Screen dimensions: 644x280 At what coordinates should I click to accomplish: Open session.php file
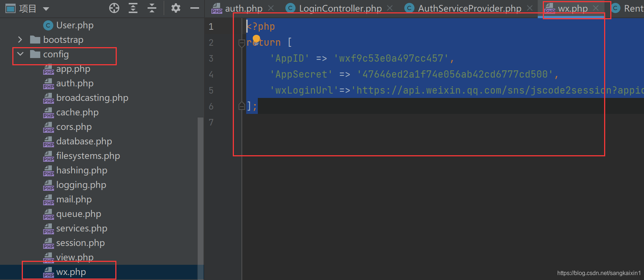[x=80, y=243]
